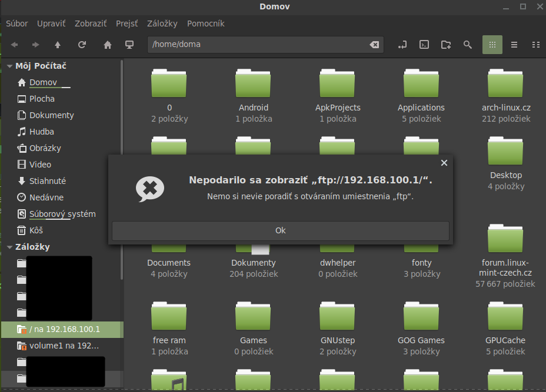
Task: Click the reload folder icon
Action: click(82, 45)
